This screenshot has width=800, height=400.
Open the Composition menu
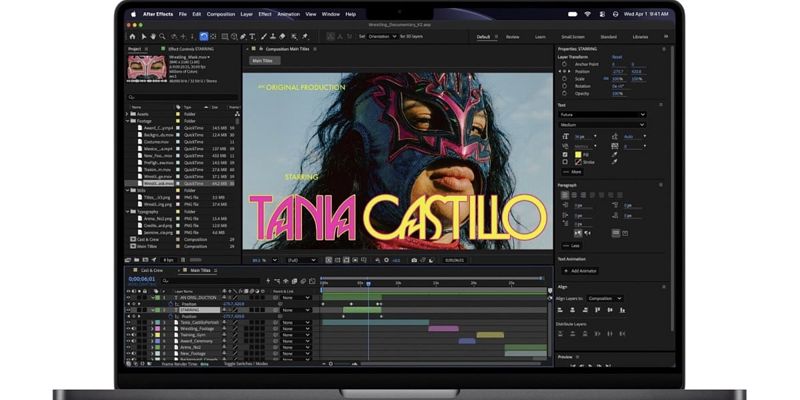221,14
